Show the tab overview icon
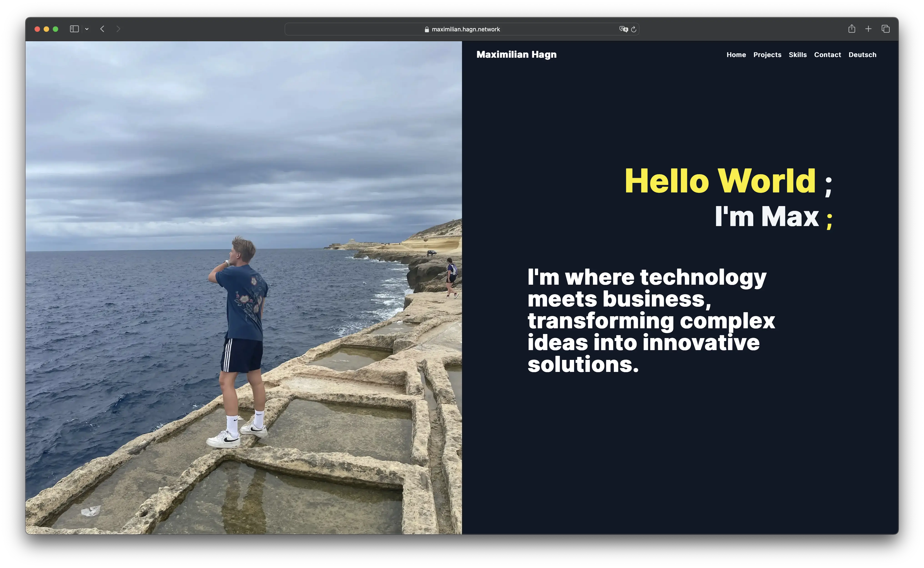This screenshot has width=924, height=568. coord(886,29)
